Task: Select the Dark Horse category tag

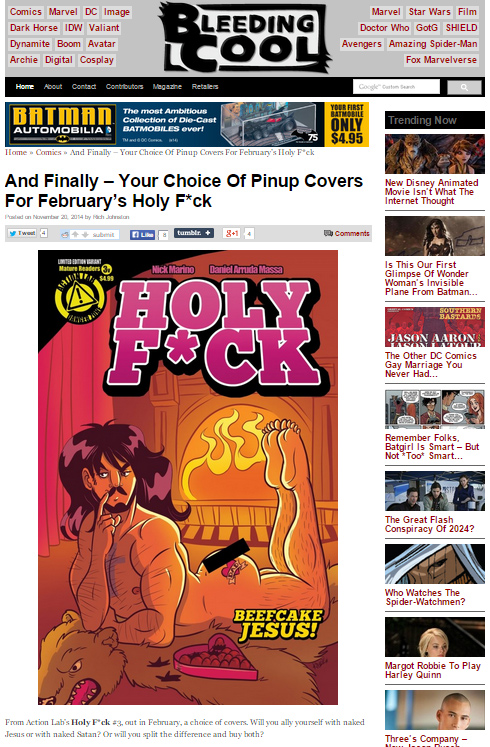Action: point(34,28)
